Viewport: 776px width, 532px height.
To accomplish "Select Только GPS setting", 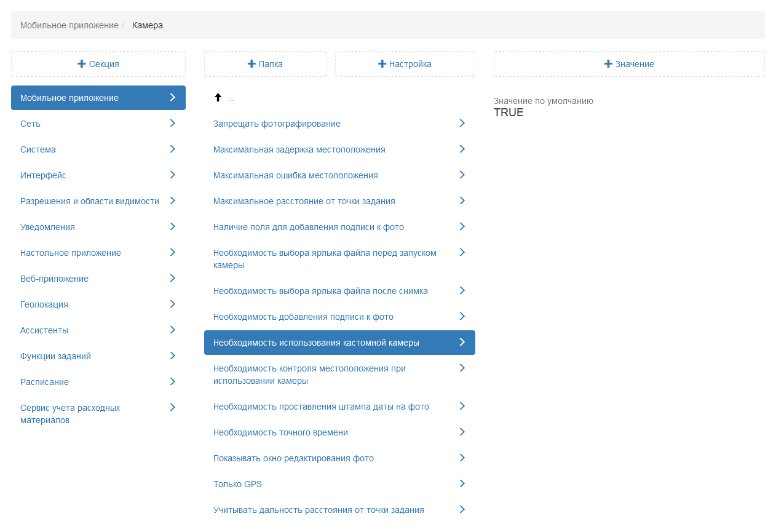I will click(x=339, y=484).
